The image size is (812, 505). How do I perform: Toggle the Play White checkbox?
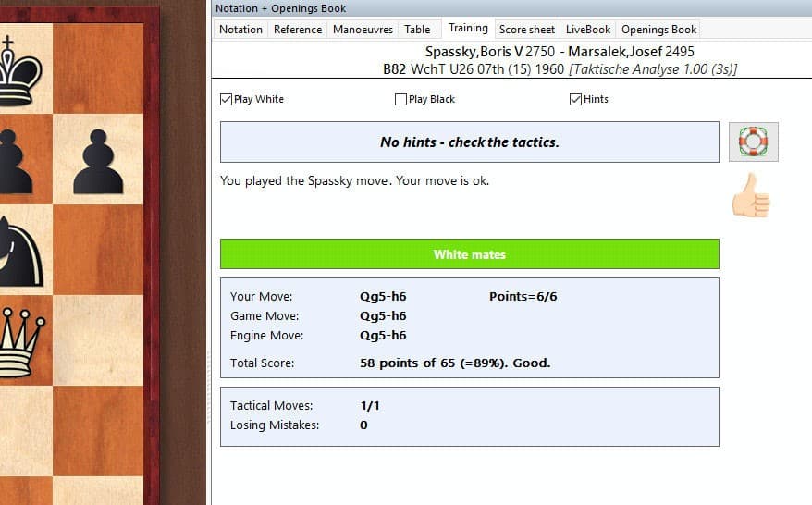pyautogui.click(x=226, y=99)
